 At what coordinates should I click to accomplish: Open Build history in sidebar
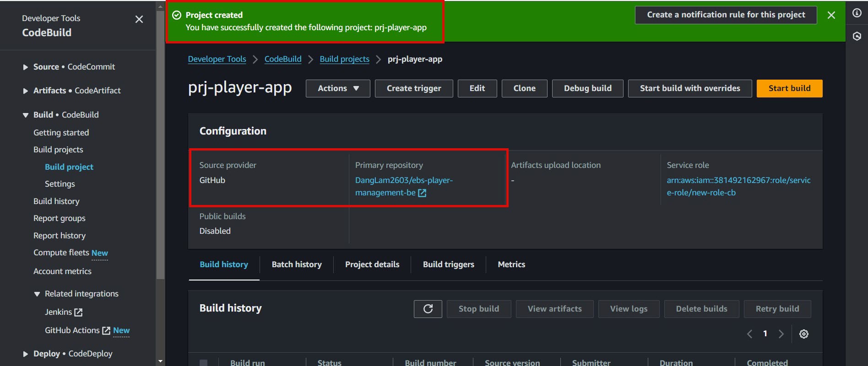click(56, 201)
